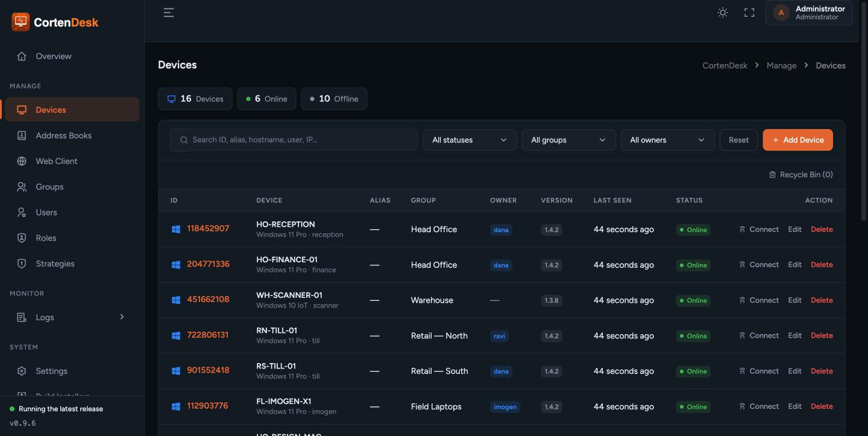The image size is (868, 436).
Task: Edit the HO-FINANCE-01 device
Action: [794, 265]
